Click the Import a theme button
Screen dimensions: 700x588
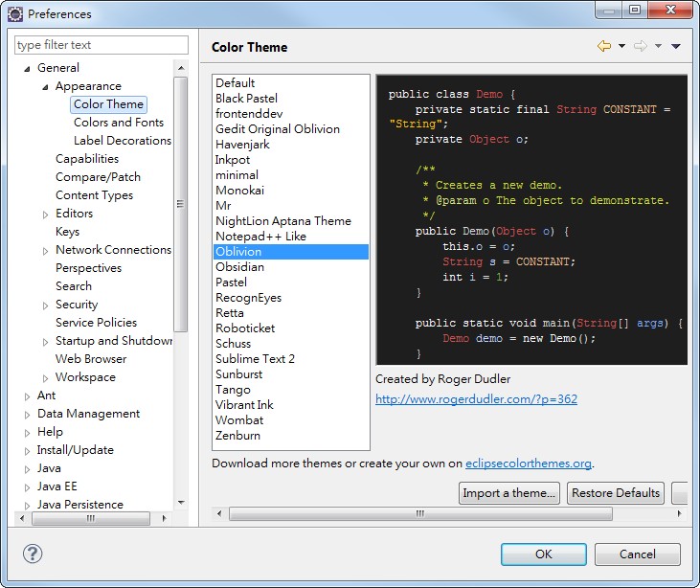(x=508, y=493)
